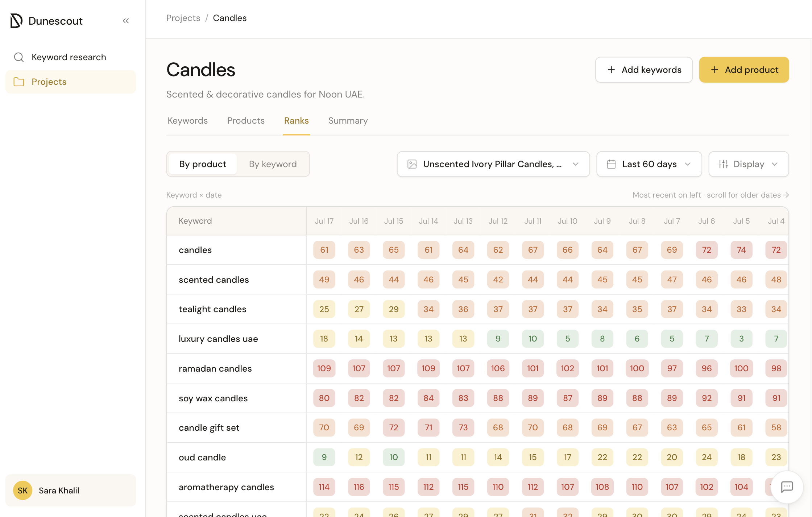Click the soy wax candles keyword
The image size is (812, 517).
[213, 398]
